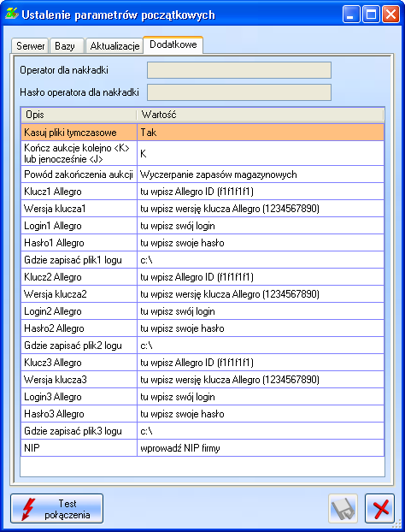Select Kończ aukcje kolejno row label
This screenshot has width=405, height=532.
click(x=79, y=153)
